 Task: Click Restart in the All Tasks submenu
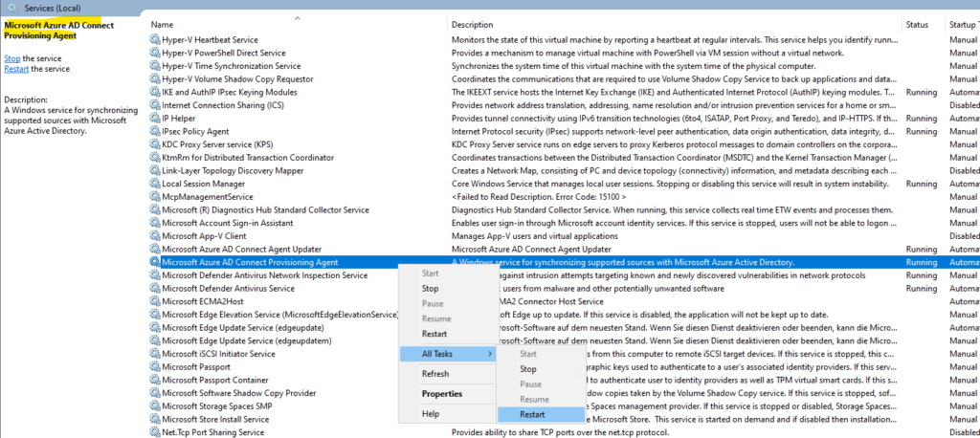coord(542,414)
